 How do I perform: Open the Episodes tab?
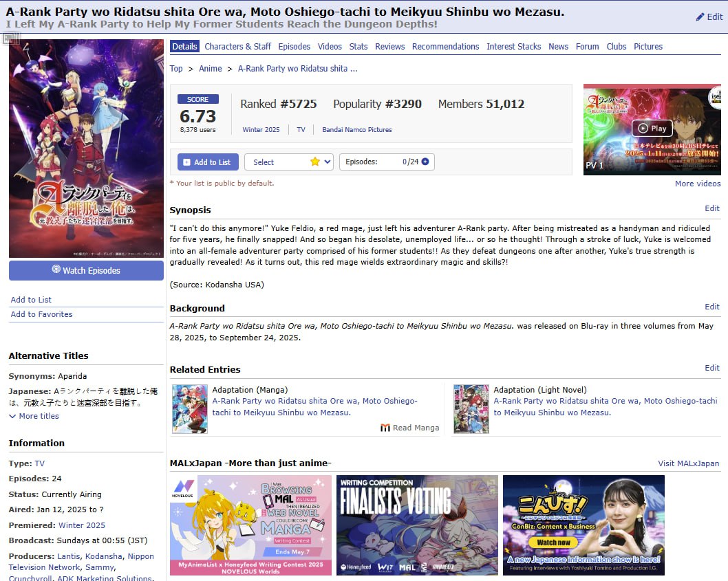[x=295, y=46]
